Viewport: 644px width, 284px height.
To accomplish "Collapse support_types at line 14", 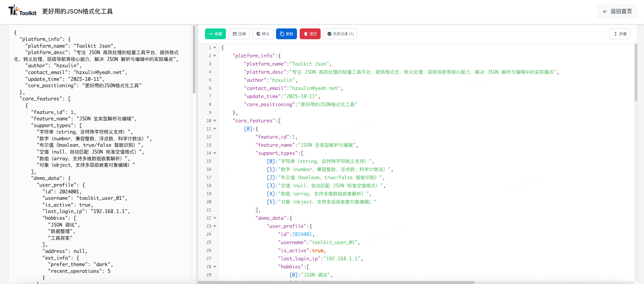I will pos(215,153).
